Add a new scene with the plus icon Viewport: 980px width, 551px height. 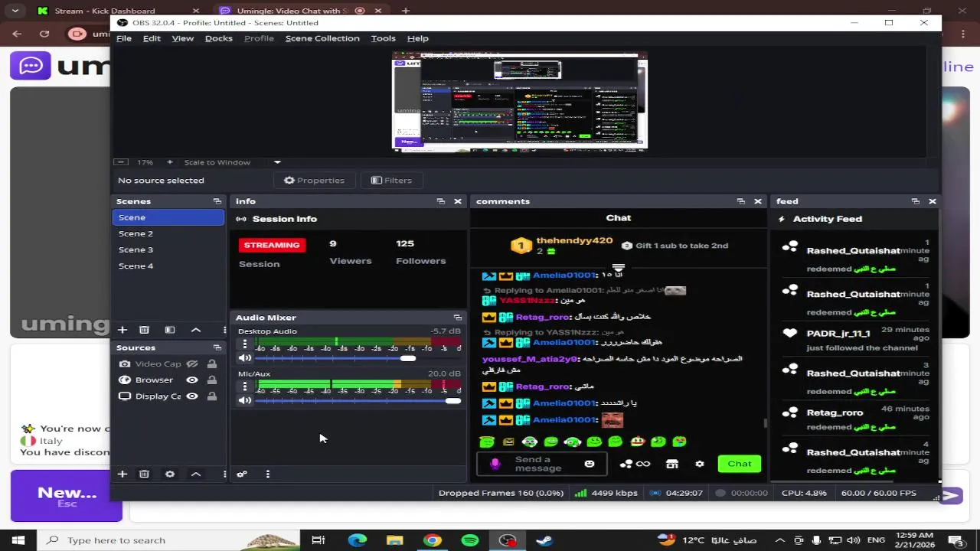tap(122, 330)
